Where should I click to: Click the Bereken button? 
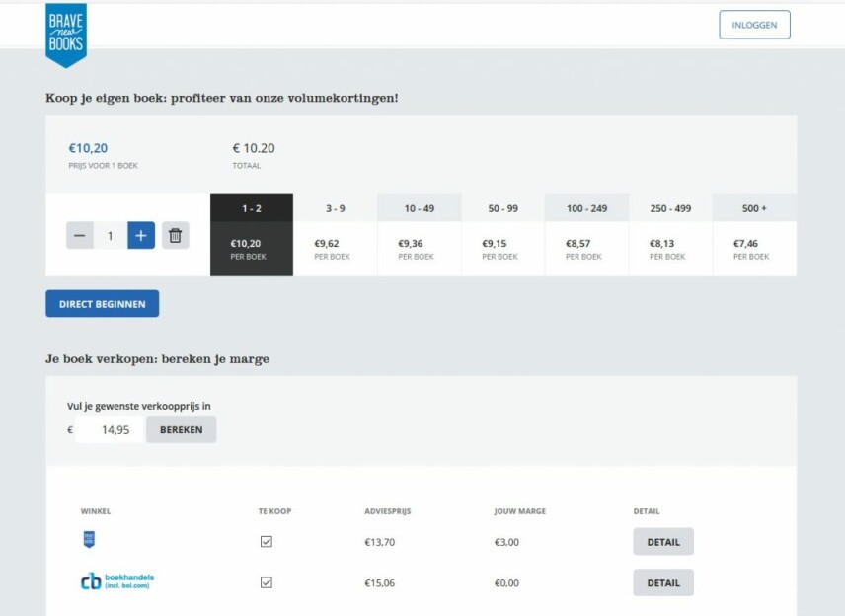pos(181,429)
